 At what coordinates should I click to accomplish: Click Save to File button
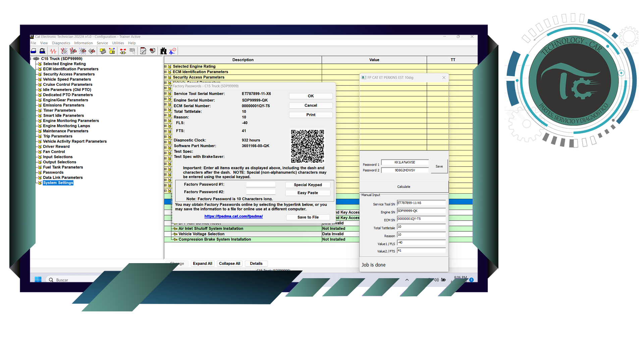[x=308, y=217]
